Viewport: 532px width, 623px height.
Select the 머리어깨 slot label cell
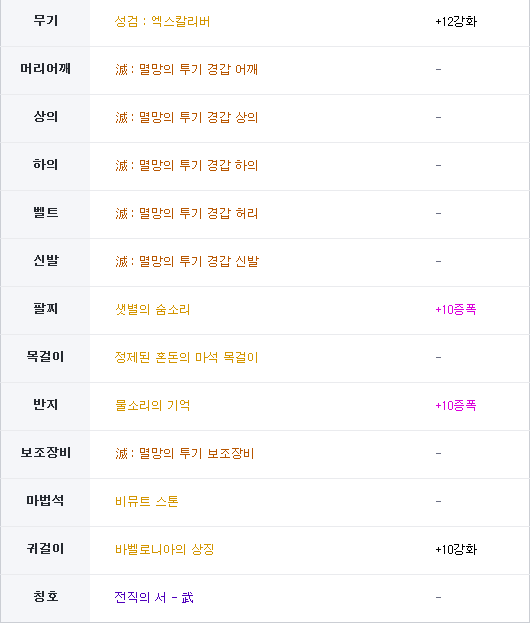click(45, 70)
